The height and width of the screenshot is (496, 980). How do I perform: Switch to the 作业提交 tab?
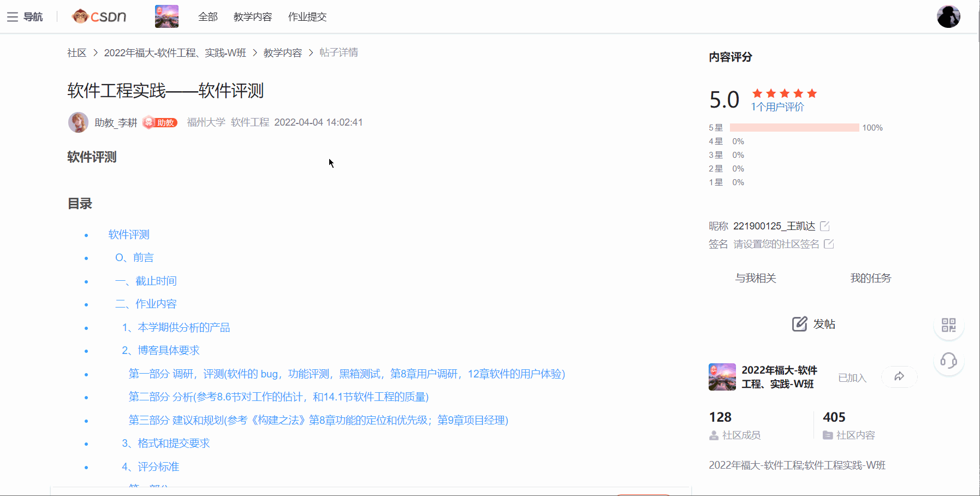[x=307, y=17]
